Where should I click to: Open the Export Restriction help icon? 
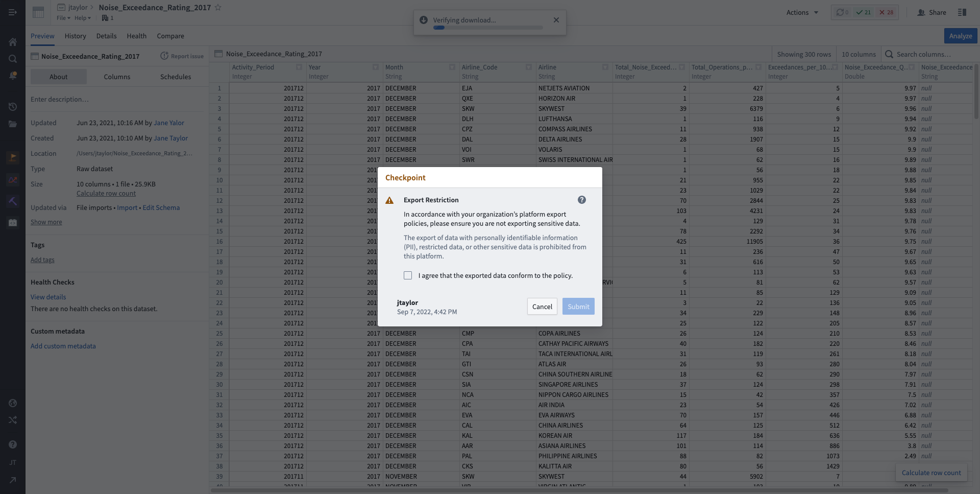point(582,200)
